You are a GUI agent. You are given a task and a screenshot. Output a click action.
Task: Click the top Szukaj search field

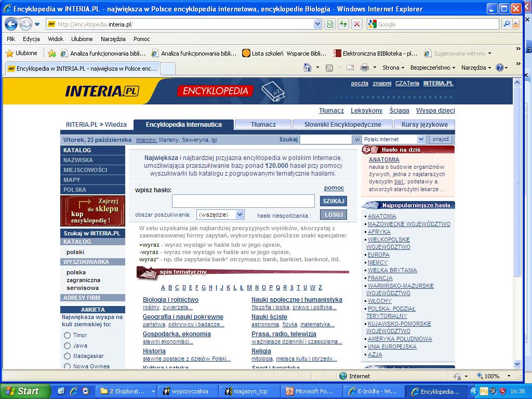[326, 139]
